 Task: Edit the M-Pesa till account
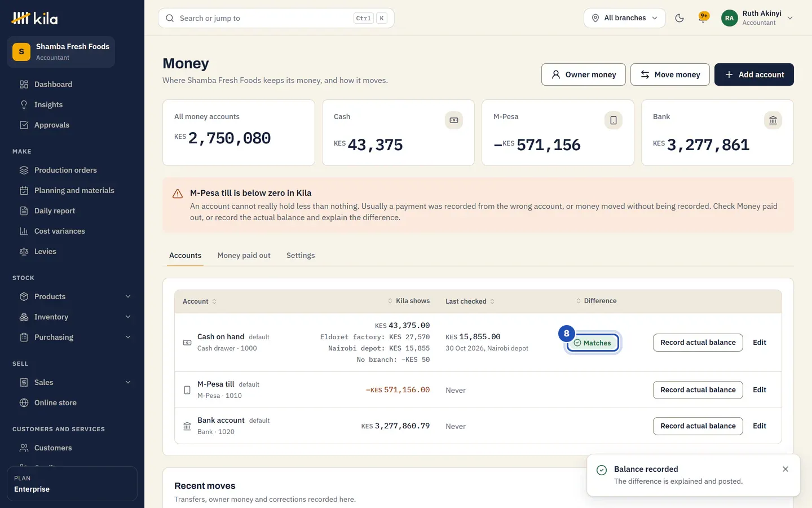pyautogui.click(x=760, y=390)
